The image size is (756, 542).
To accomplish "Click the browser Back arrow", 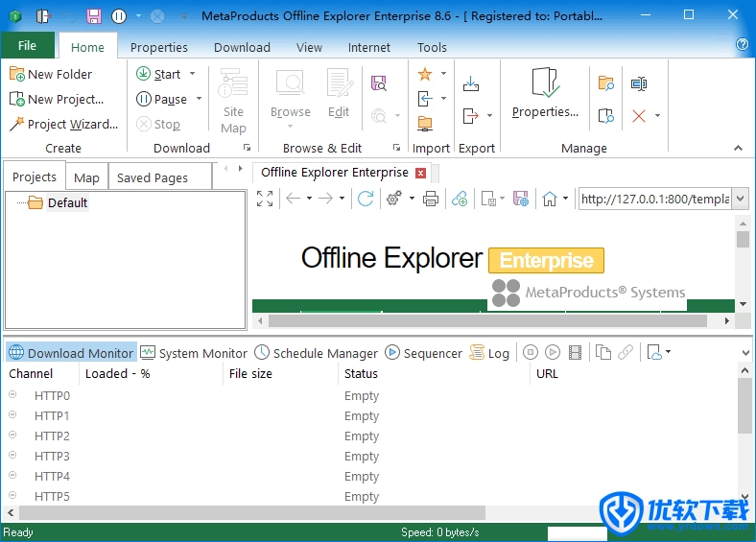I will point(294,199).
